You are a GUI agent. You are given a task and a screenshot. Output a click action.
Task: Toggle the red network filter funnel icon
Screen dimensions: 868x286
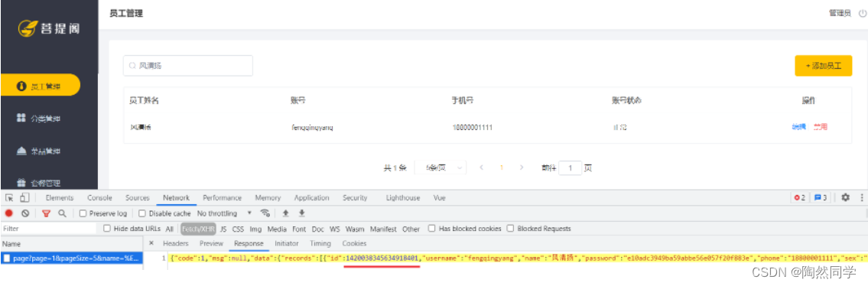coord(47,213)
